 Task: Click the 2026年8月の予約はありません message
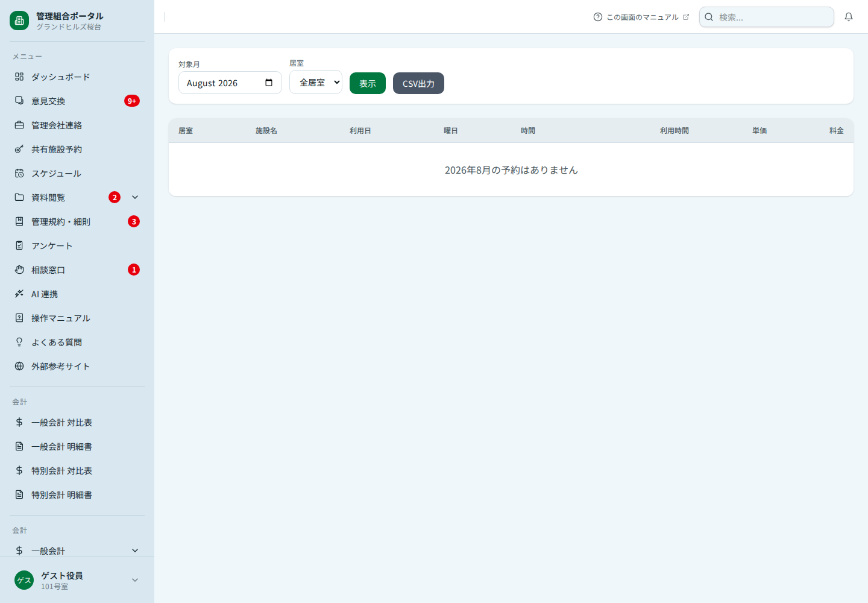511,170
